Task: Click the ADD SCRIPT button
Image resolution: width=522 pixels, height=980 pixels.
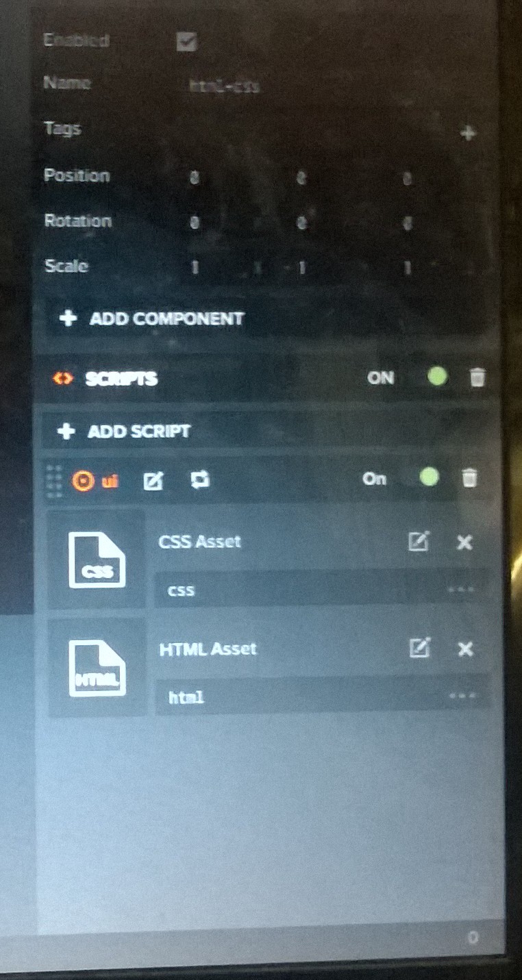Action: (267, 431)
